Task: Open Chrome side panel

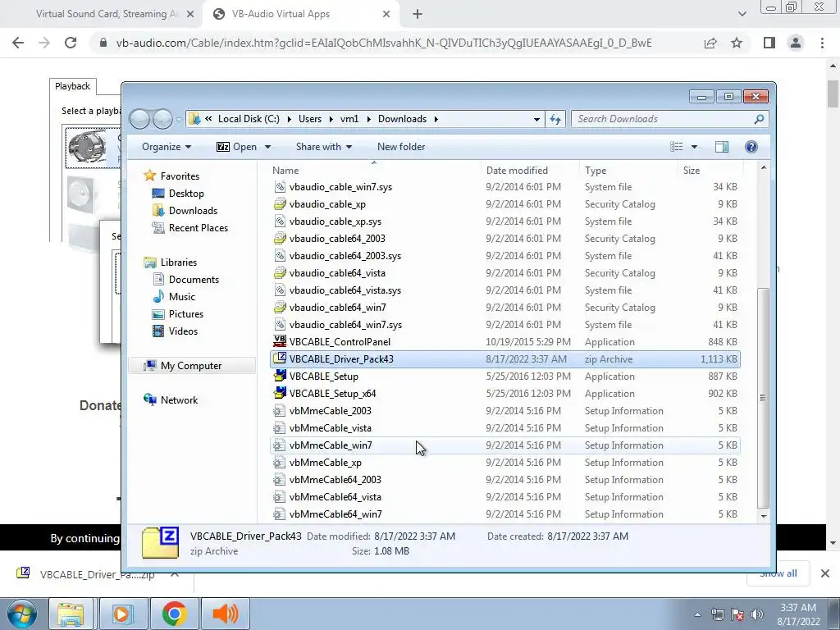Action: pyautogui.click(x=769, y=43)
